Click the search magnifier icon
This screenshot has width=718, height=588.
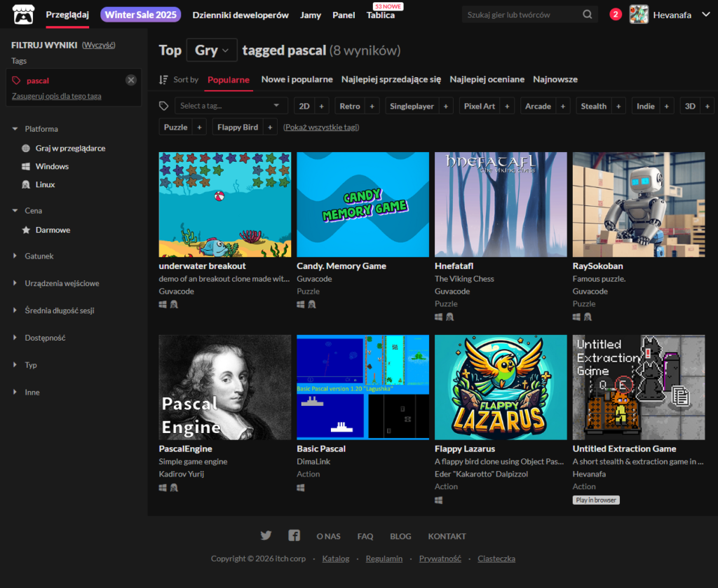click(x=587, y=15)
